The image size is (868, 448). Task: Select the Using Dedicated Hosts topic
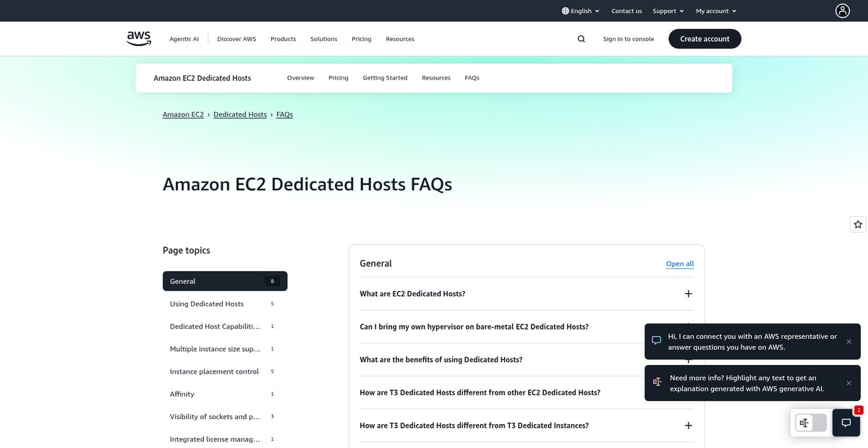click(225, 304)
